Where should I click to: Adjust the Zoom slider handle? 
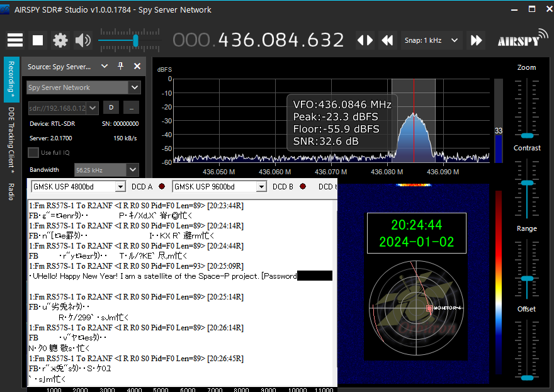(527, 136)
